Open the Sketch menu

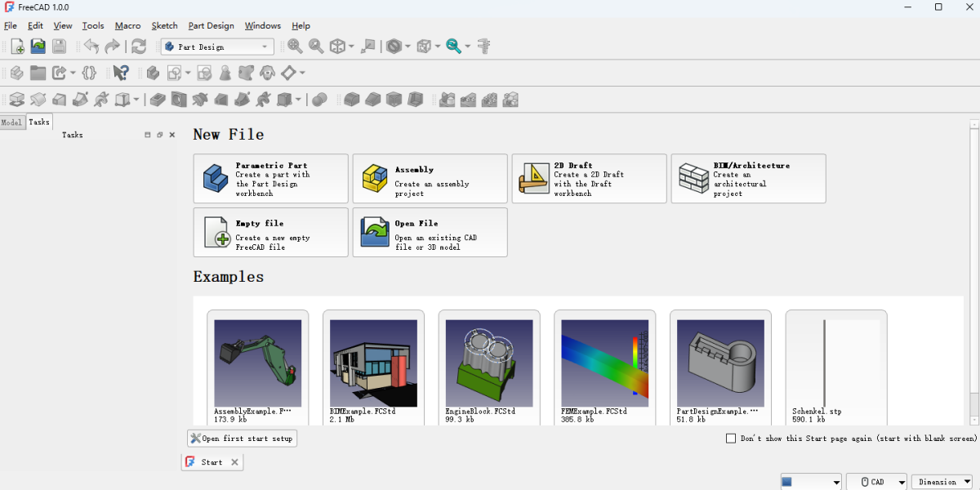pyautogui.click(x=164, y=26)
